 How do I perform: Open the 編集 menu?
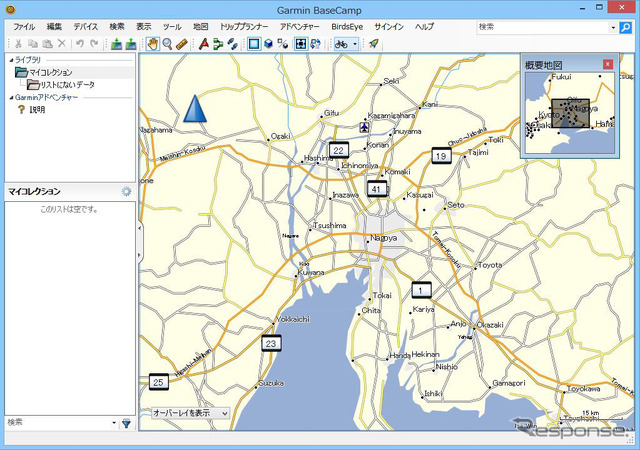(x=54, y=27)
